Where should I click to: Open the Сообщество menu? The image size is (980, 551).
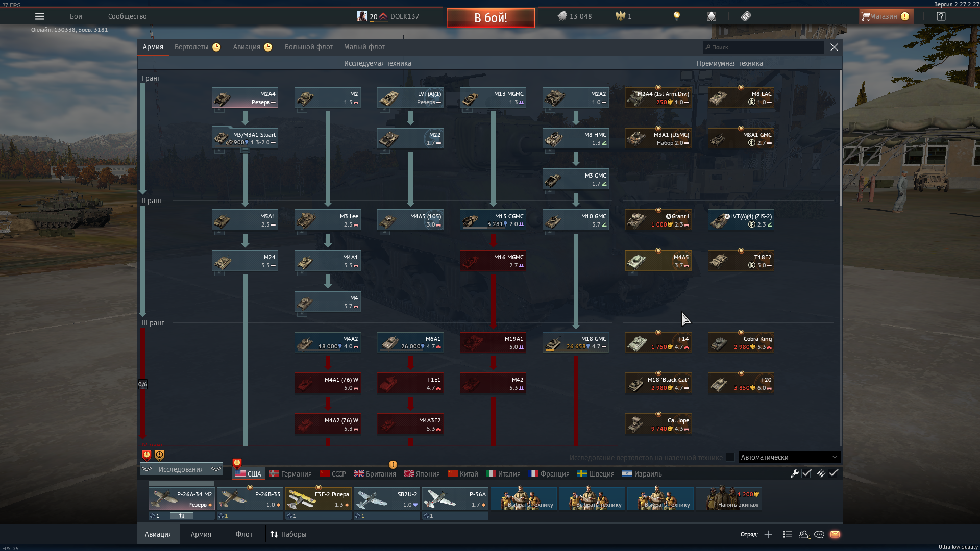click(x=128, y=16)
